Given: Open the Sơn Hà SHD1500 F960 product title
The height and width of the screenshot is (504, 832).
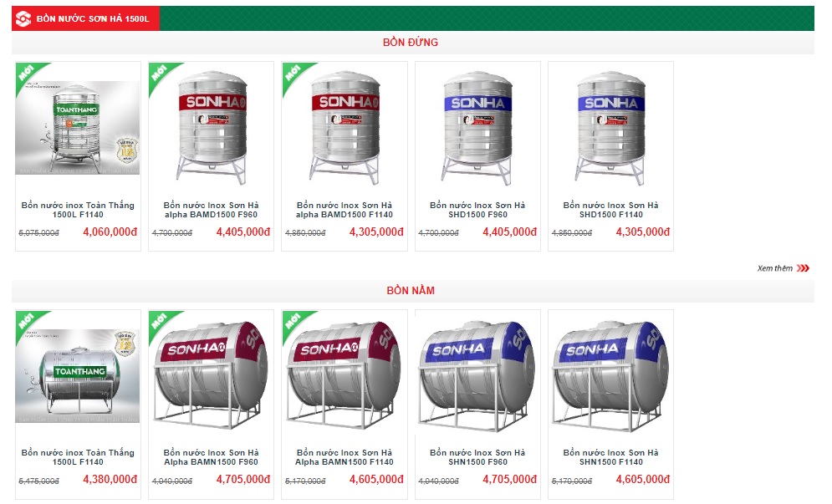Looking at the screenshot, I should tap(477, 210).
